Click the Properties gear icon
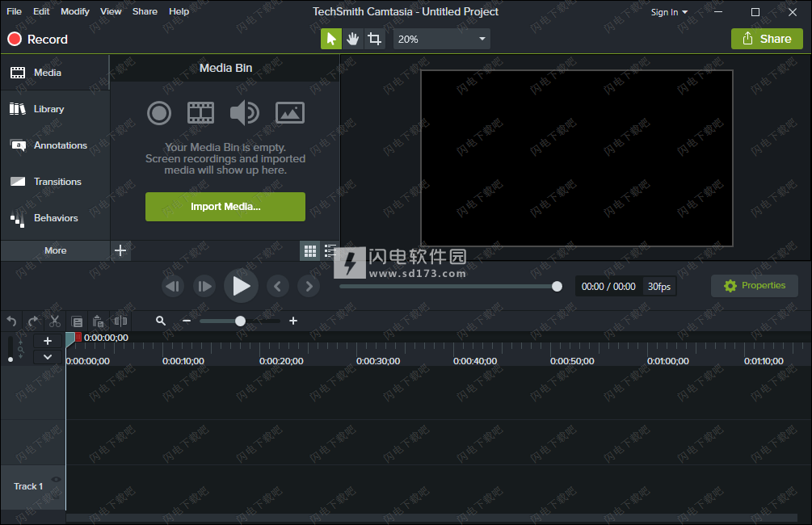Screen dimensions: 812x525 click(730, 286)
